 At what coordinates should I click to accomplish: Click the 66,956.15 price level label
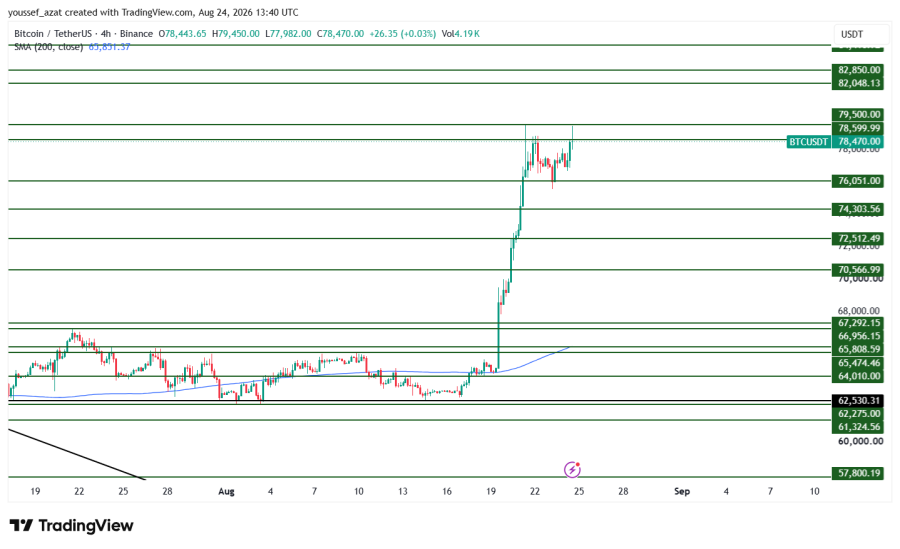858,336
